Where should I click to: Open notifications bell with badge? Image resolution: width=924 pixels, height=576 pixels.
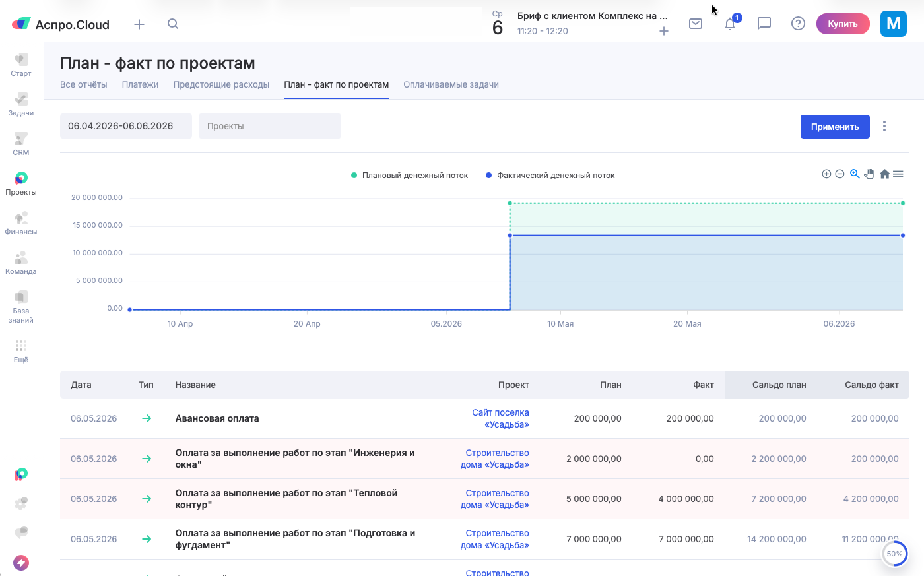tap(731, 24)
